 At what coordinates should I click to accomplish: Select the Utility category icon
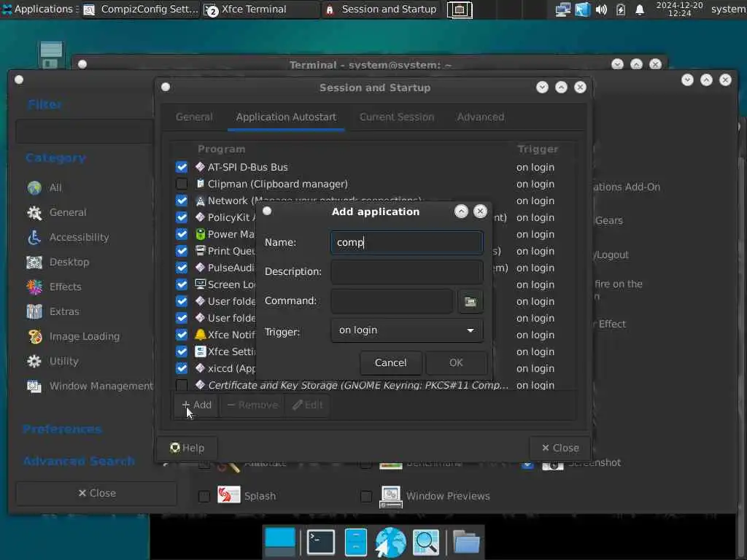point(34,361)
